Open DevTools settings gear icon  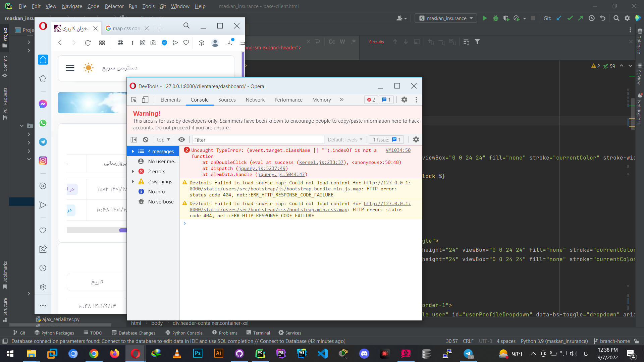(x=404, y=100)
